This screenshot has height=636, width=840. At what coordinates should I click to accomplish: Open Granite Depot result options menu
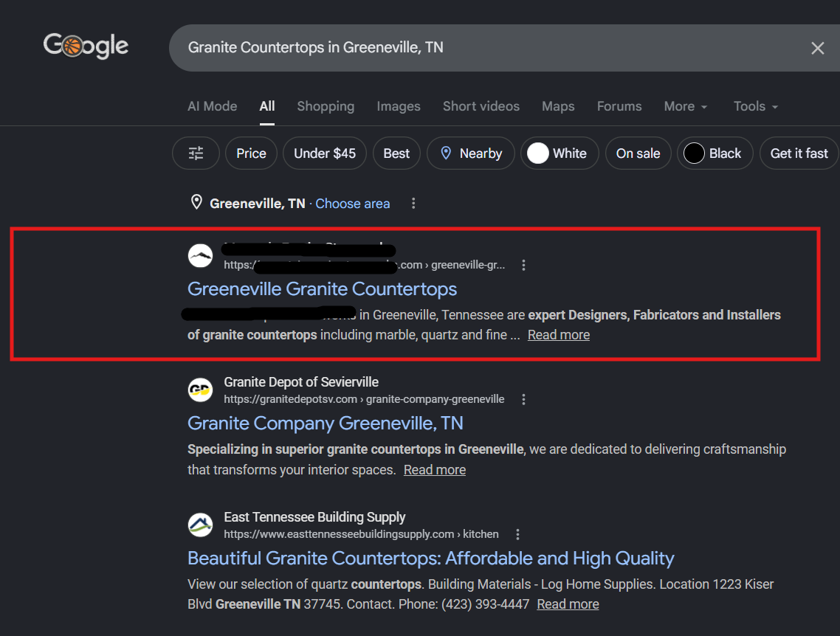[x=523, y=399]
